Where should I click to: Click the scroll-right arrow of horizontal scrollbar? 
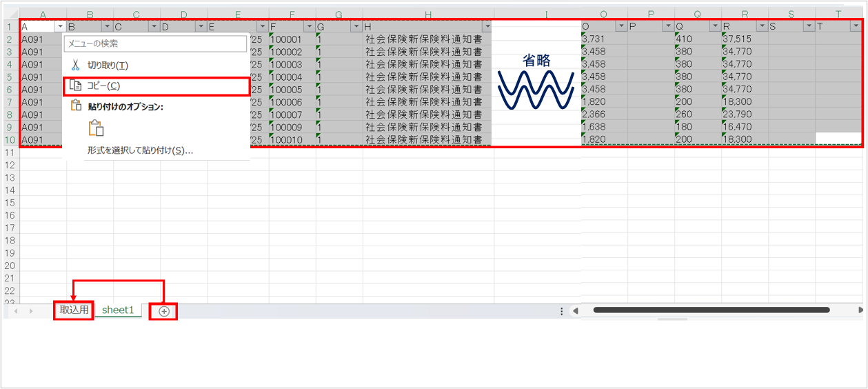pos(860,310)
